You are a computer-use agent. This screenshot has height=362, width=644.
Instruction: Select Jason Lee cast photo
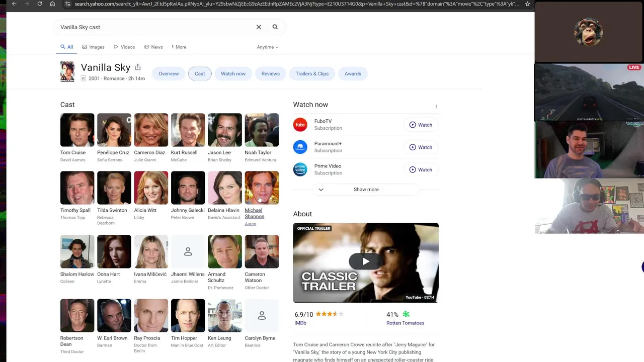tap(225, 130)
